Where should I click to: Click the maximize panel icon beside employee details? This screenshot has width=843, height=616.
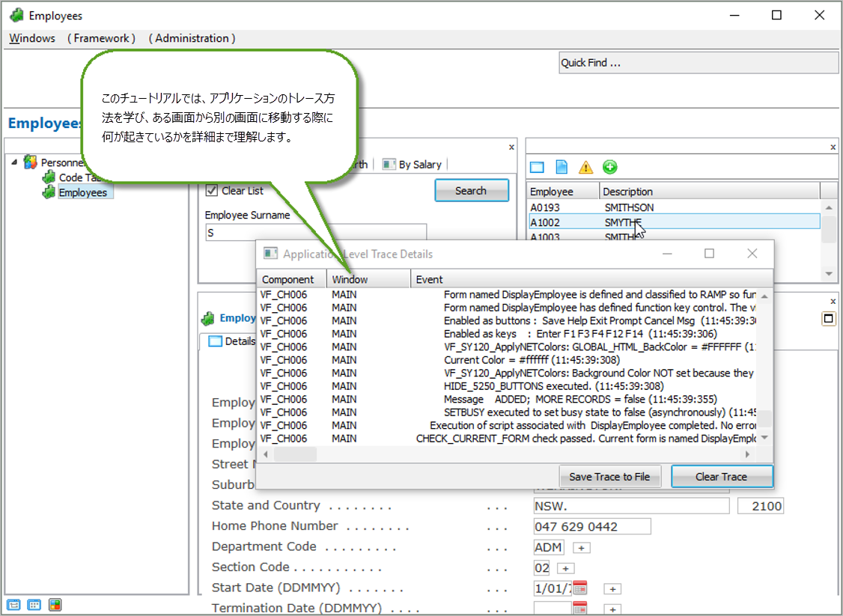click(829, 319)
